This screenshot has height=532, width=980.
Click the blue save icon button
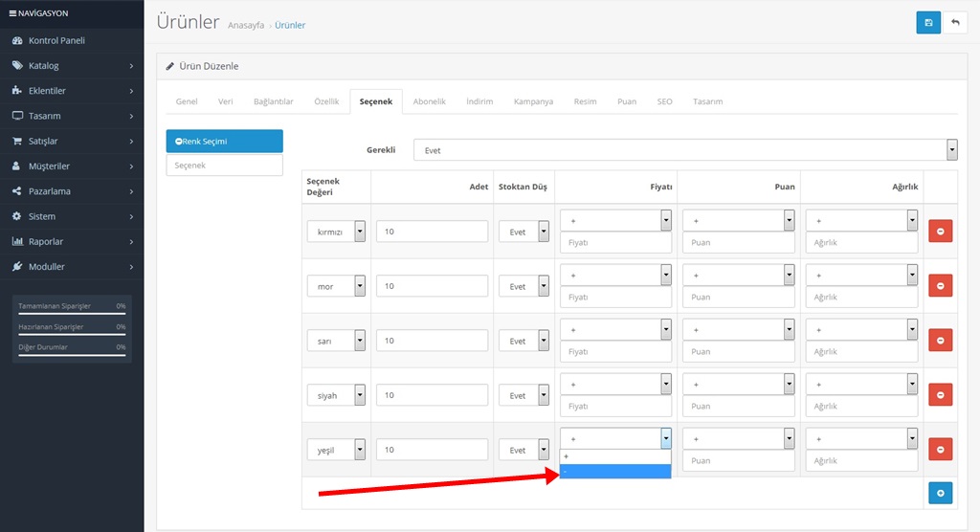coord(928,22)
